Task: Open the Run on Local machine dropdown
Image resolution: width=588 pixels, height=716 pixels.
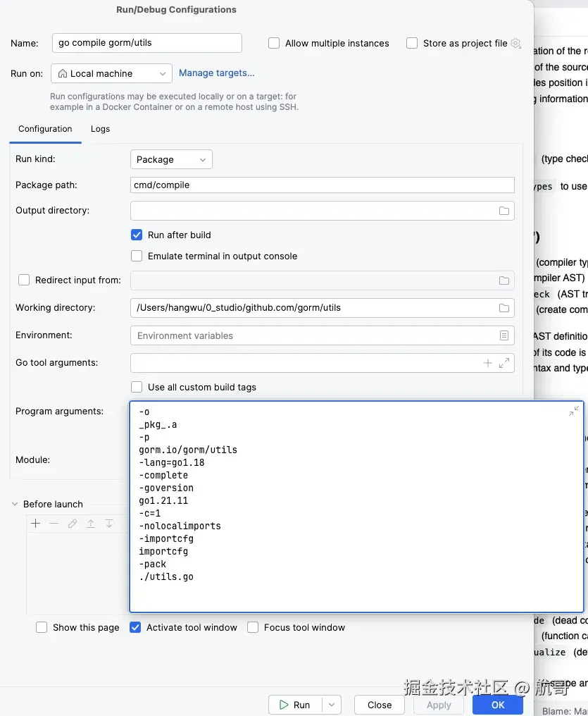Action: pos(112,73)
